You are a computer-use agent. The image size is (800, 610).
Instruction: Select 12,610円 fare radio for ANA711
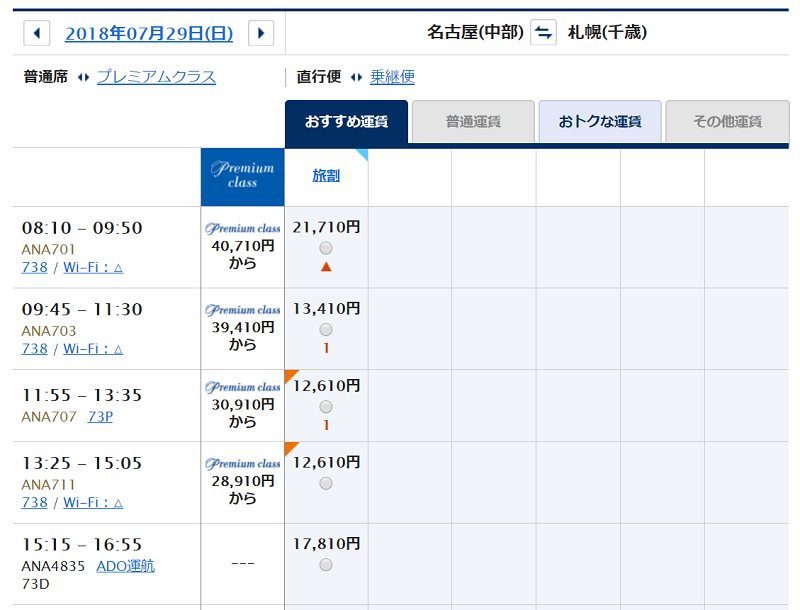[326, 484]
